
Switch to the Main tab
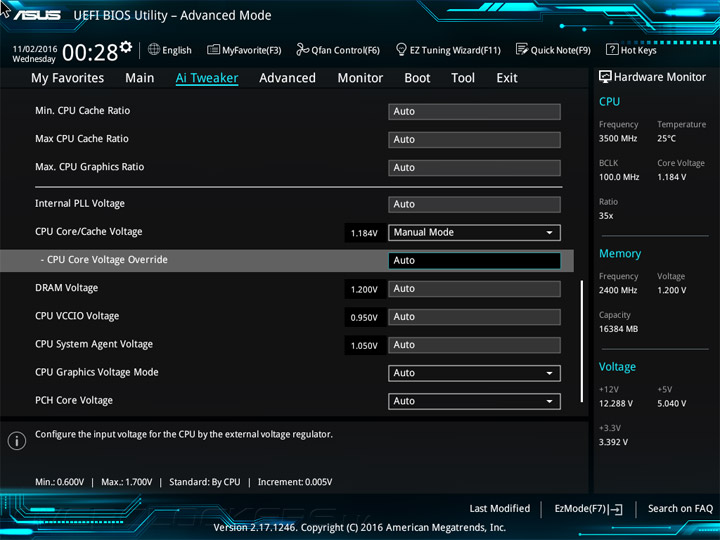pos(140,78)
